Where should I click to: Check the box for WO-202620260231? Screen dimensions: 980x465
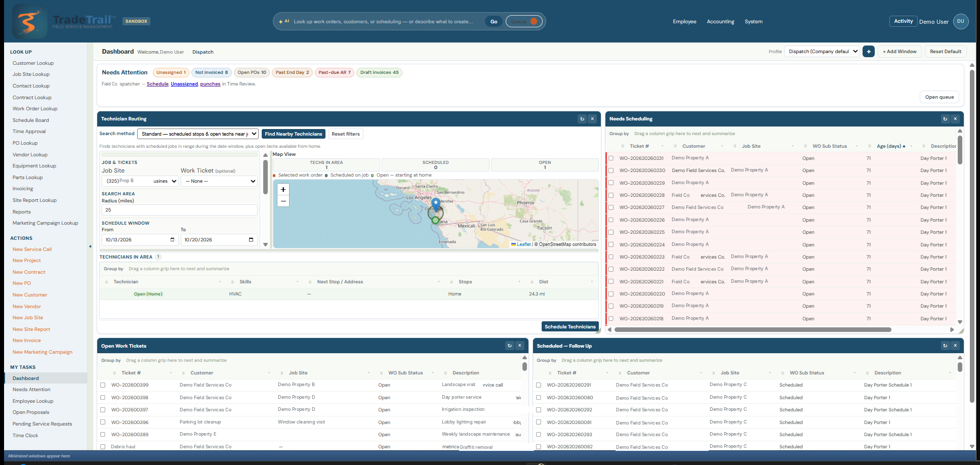611,158
